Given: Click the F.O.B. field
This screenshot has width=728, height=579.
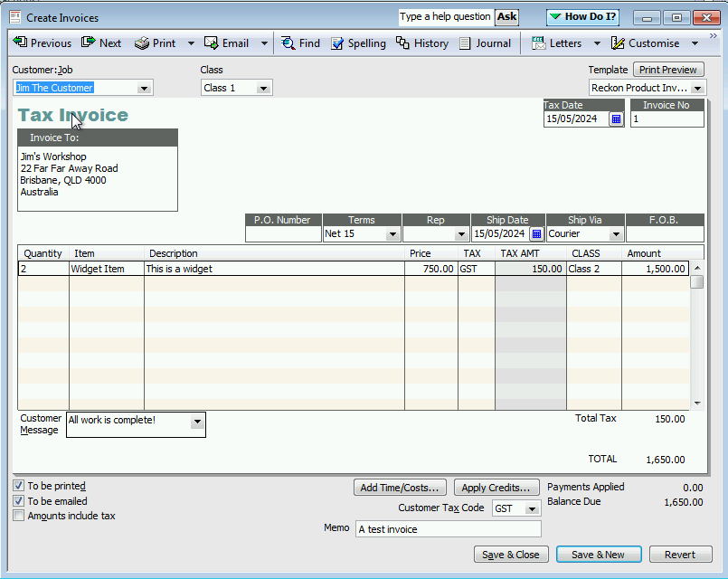Looking at the screenshot, I should coord(665,234).
